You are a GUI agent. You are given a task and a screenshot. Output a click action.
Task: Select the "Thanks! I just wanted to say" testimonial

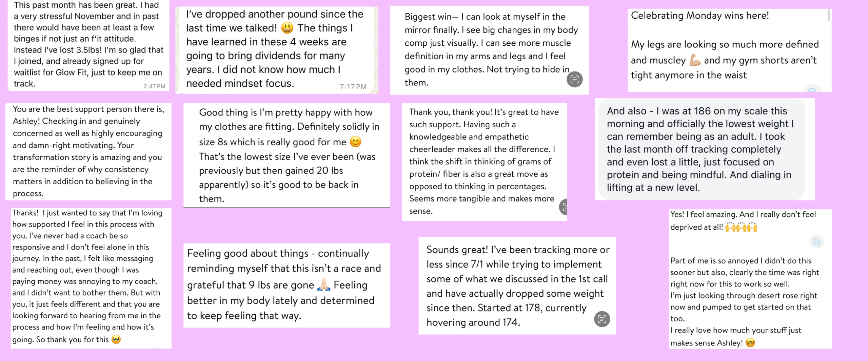(91, 278)
